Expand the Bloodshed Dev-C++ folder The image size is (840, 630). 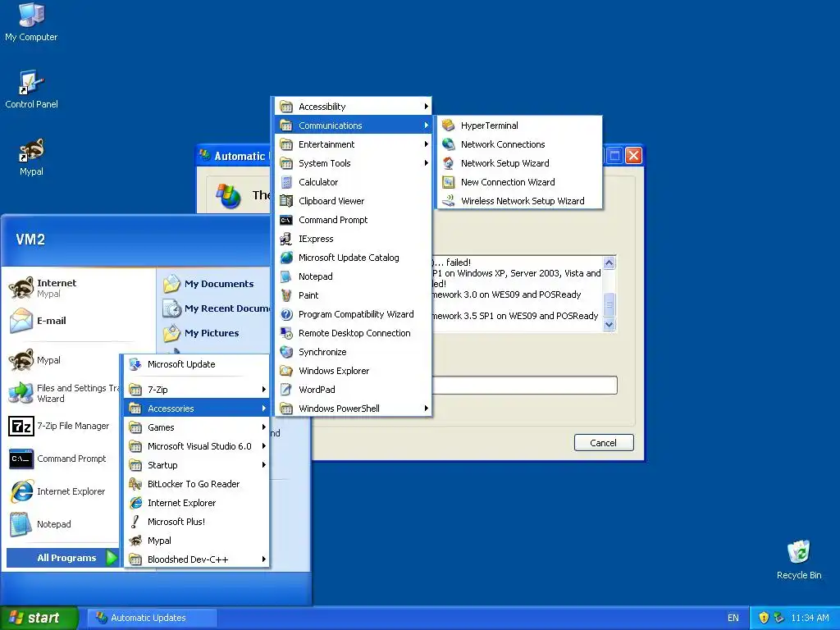(196, 559)
